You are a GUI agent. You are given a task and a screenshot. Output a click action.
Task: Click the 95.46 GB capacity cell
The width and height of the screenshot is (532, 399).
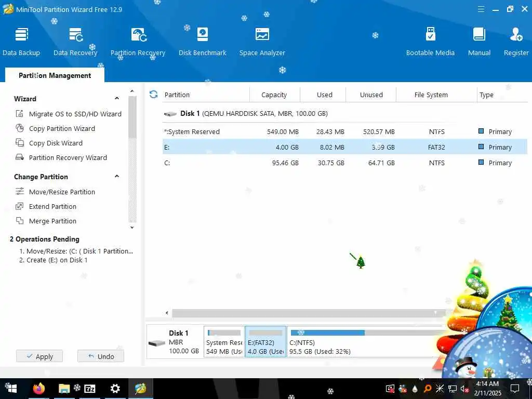tap(285, 163)
